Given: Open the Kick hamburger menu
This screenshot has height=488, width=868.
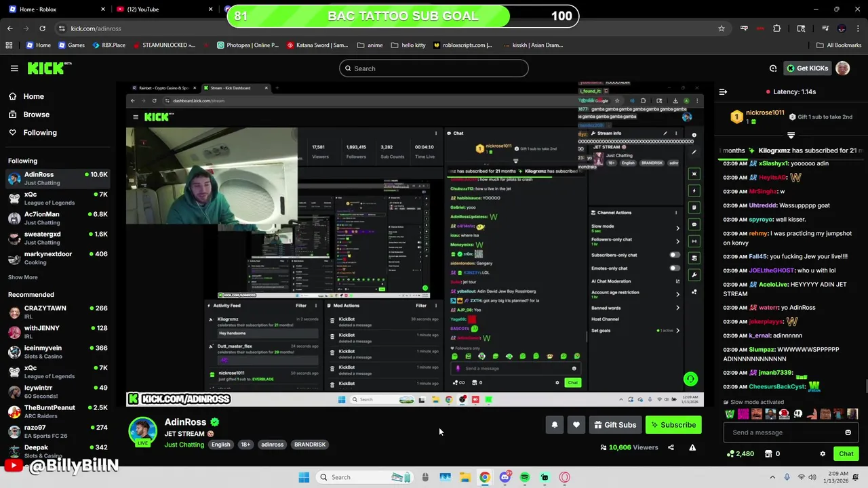Looking at the screenshot, I should pos(14,68).
